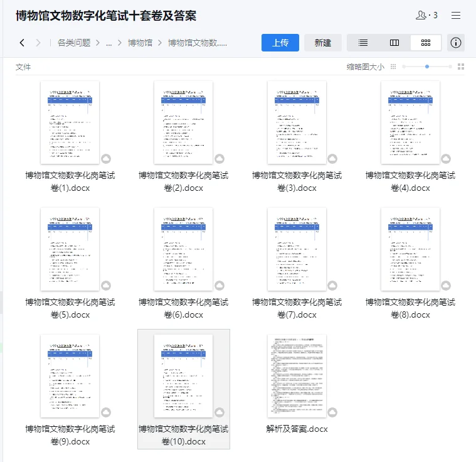476x462 pixels.
Task: Click file name 博物馆文物数字化岗笔试卷(2).docx
Action: tap(184, 181)
